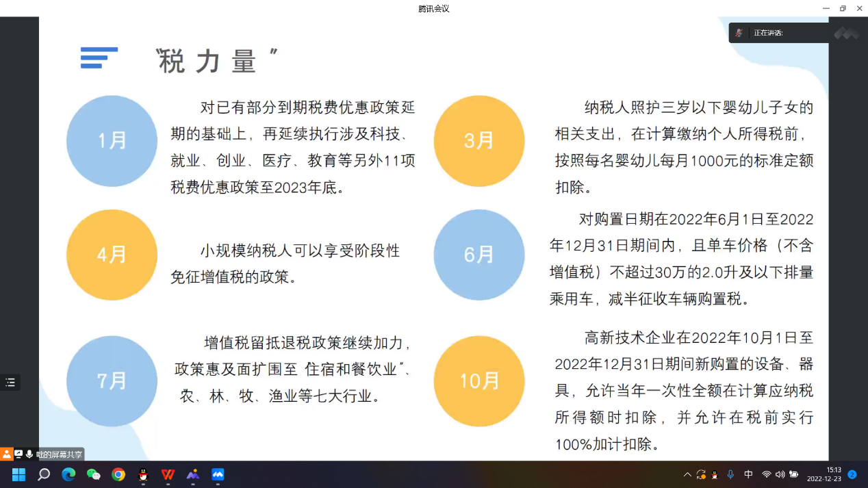Click the blue microphone tray icon
The height and width of the screenshot is (488, 868).
730,474
